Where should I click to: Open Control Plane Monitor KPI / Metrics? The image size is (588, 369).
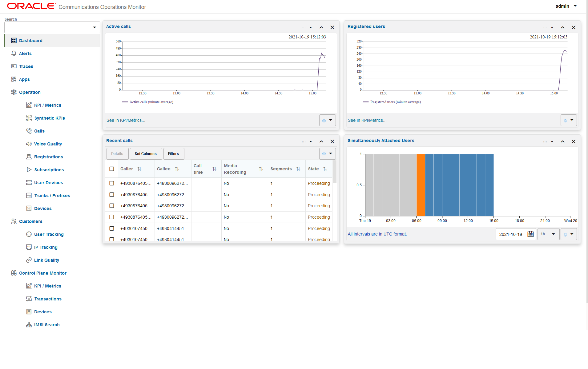[x=47, y=286]
